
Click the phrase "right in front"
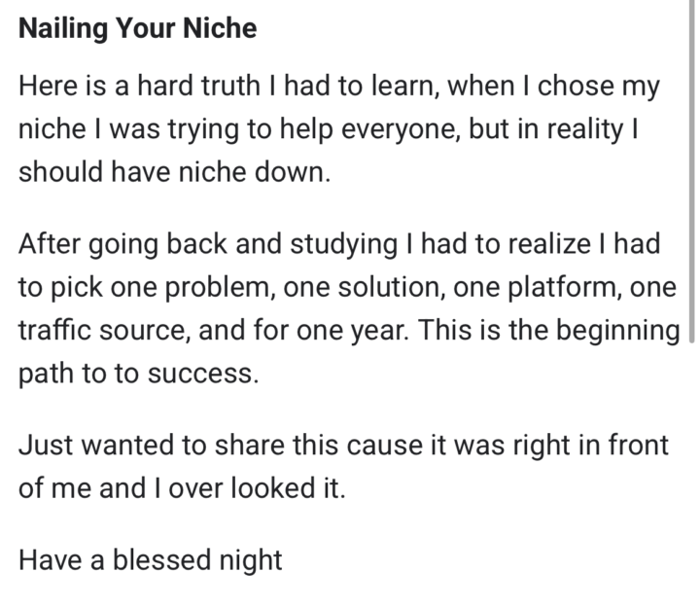click(586, 445)
